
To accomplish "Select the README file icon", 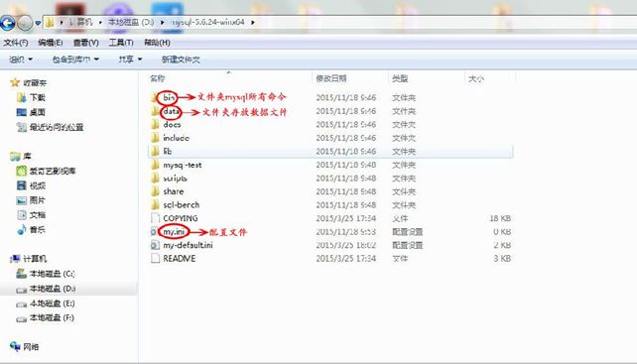I will [x=155, y=259].
